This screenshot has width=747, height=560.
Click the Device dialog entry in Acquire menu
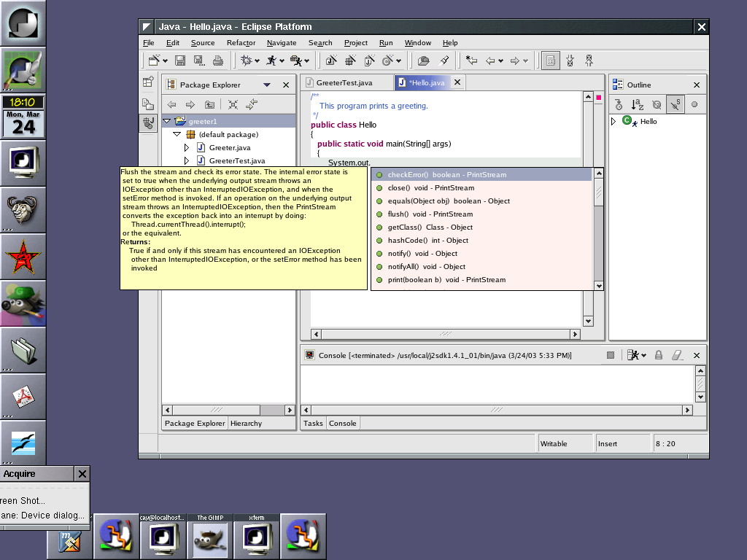coord(42,516)
